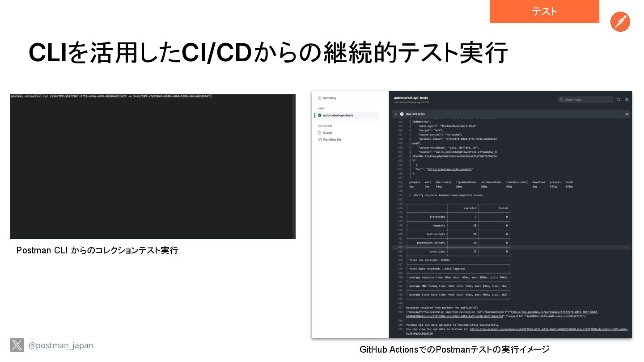Collapse the Run API tests step chevron
644x362 pixels.
pos(396,114)
